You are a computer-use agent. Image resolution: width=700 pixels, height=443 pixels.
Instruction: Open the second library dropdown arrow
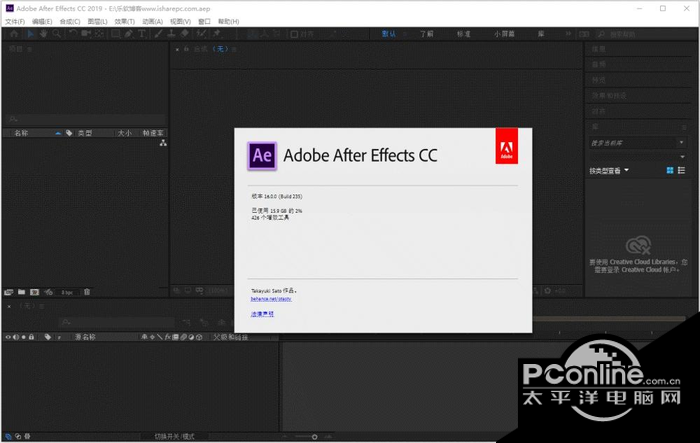click(x=682, y=157)
